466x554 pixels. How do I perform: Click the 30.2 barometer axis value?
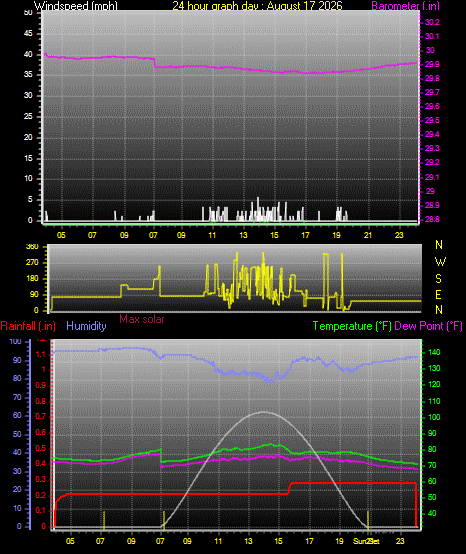pos(432,22)
